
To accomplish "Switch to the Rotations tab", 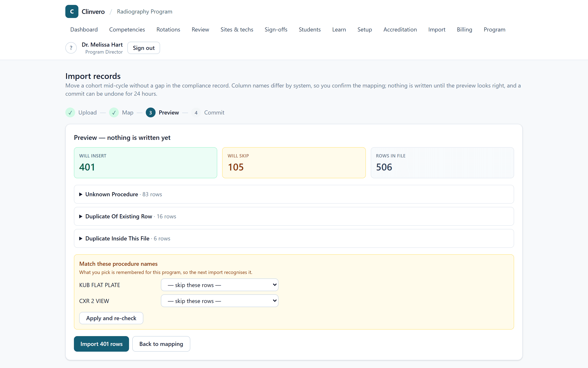I will (x=168, y=29).
